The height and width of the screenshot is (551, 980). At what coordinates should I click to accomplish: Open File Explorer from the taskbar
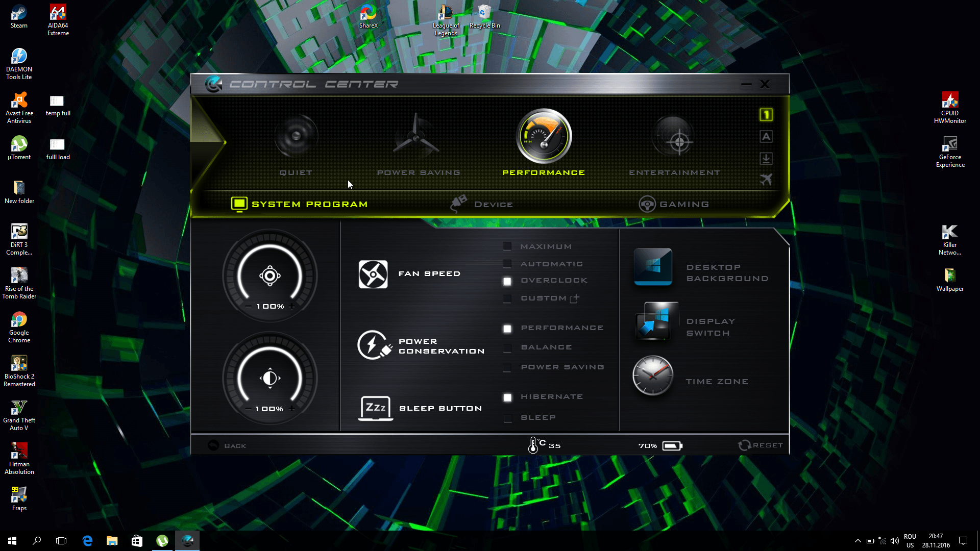[x=112, y=541]
